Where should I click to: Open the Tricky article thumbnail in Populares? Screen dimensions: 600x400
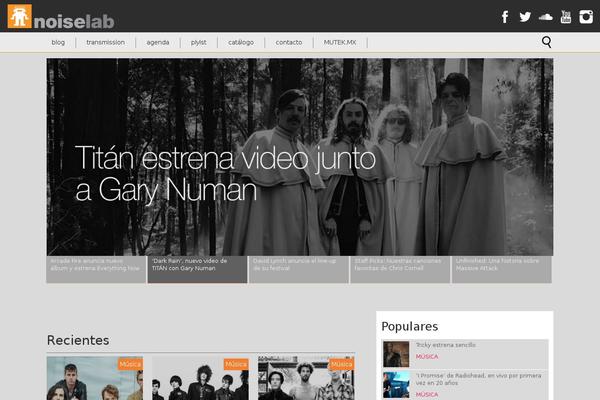tap(396, 354)
